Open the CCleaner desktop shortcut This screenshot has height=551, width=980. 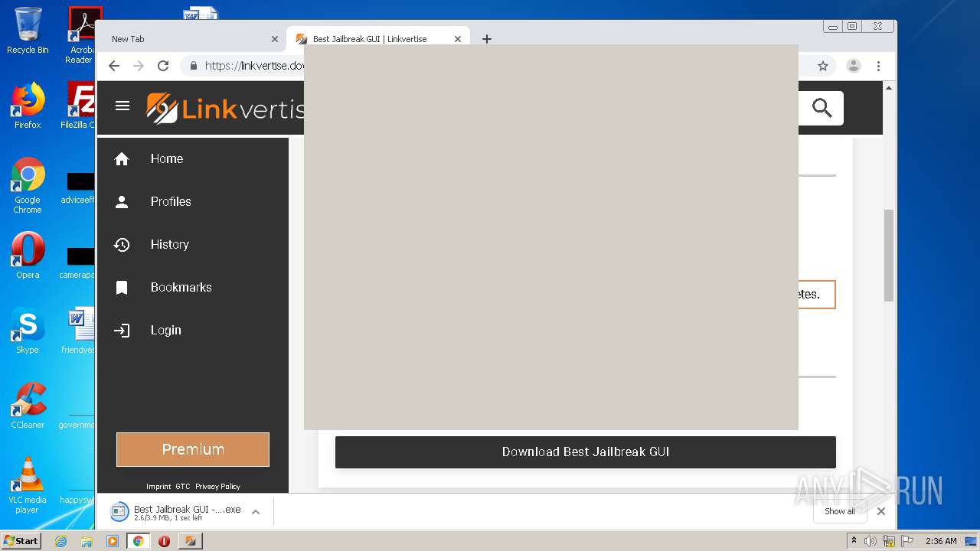(x=28, y=406)
